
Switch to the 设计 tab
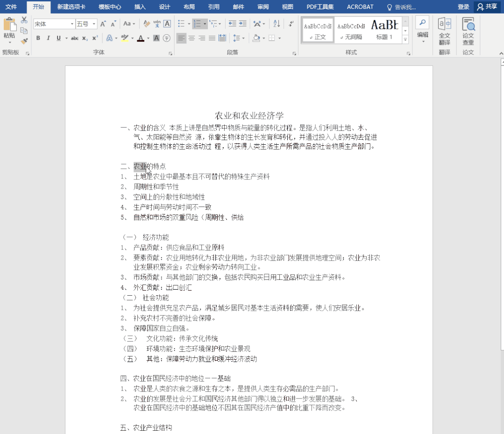[164, 7]
